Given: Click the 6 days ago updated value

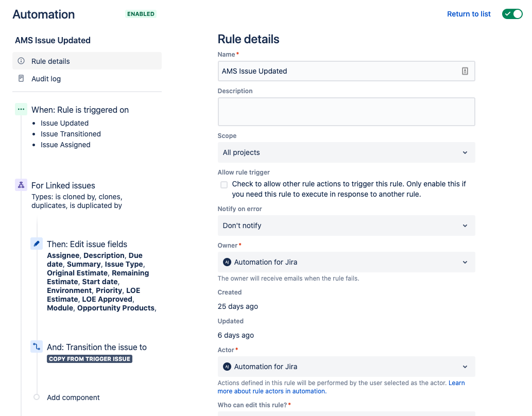Looking at the screenshot, I should pyautogui.click(x=236, y=335).
